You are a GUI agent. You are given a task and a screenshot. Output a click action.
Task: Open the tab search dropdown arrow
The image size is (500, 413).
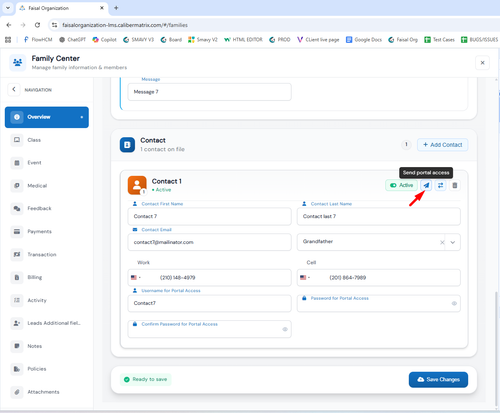8,8
